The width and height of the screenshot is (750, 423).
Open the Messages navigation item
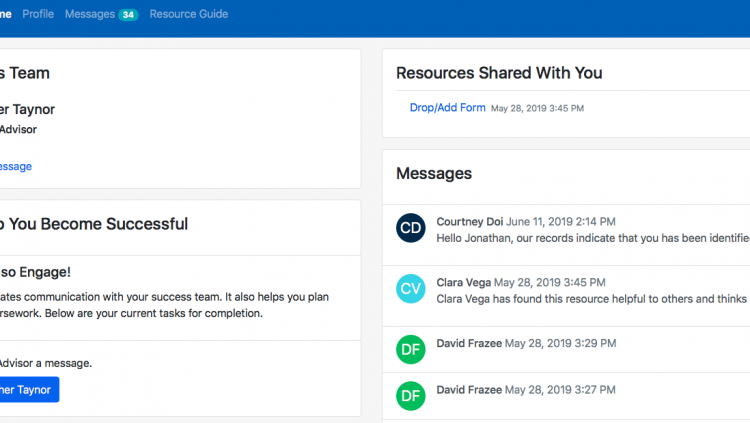click(90, 14)
